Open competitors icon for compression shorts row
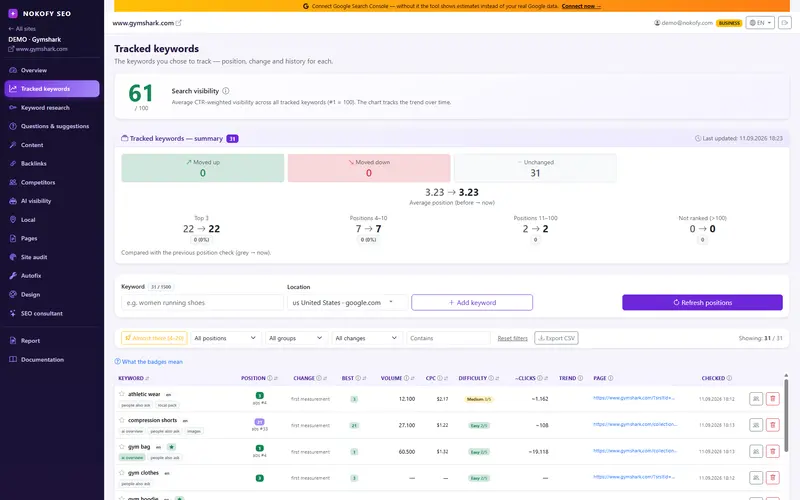 click(756, 425)
